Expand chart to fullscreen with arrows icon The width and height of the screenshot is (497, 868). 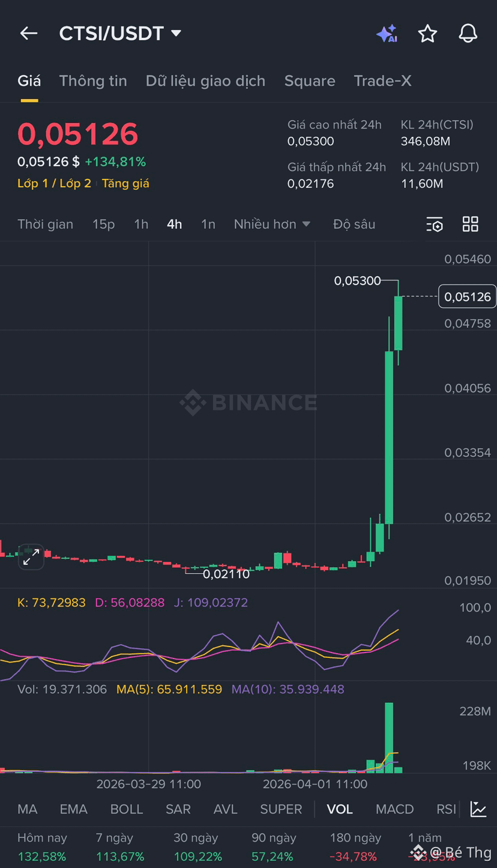point(31,558)
